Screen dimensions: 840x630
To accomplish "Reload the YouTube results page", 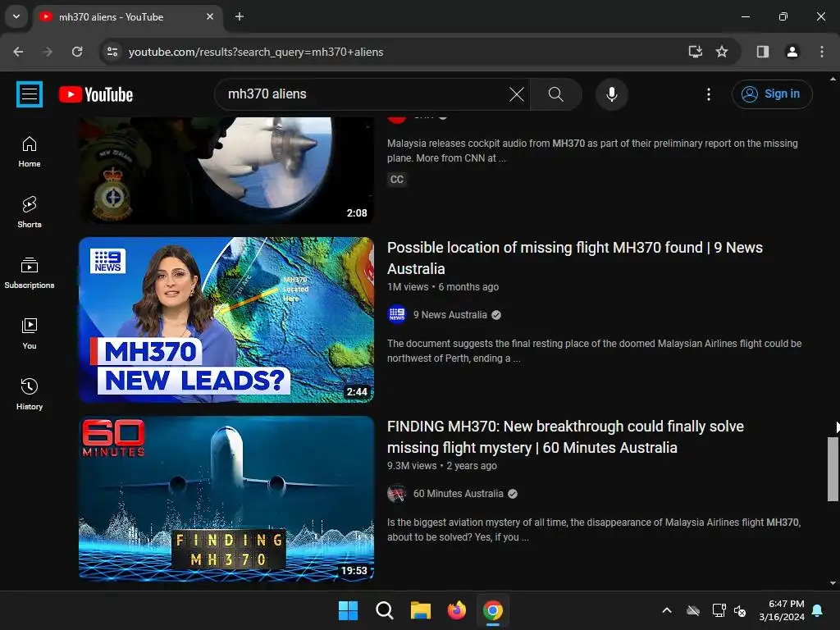I will (77, 52).
